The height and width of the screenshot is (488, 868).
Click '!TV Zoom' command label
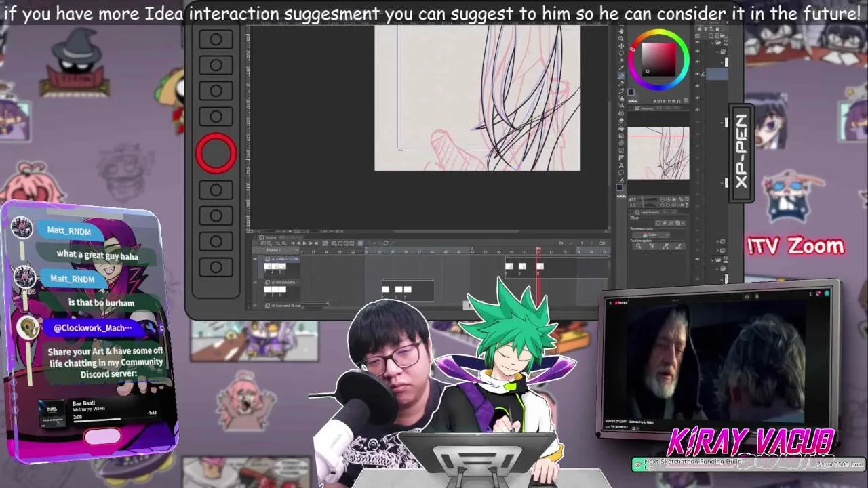coord(795,246)
